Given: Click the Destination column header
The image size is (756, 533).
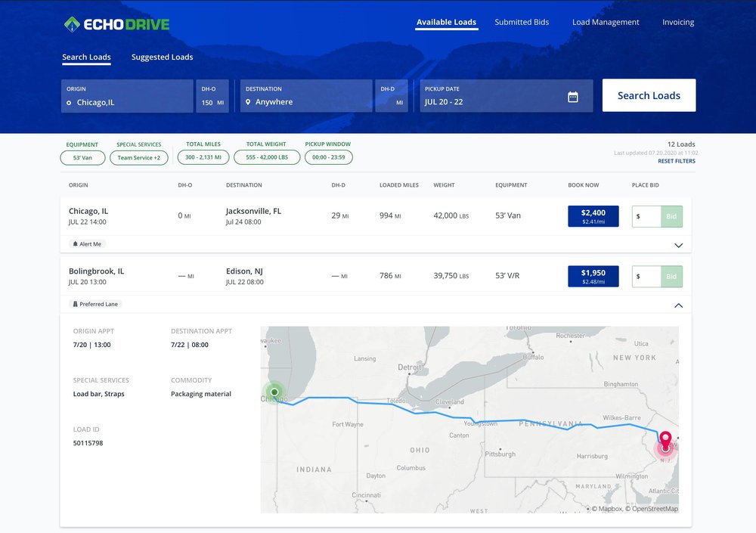Looking at the screenshot, I should [x=244, y=185].
